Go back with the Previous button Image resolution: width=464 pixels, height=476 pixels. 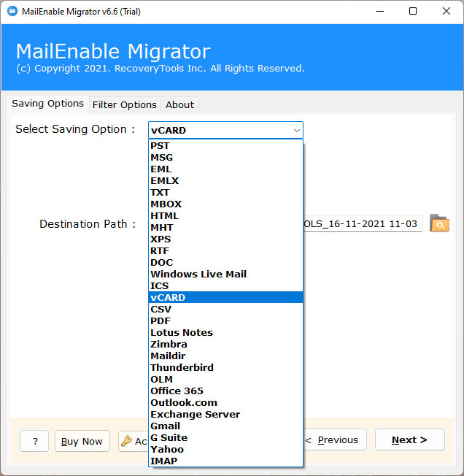(335, 440)
